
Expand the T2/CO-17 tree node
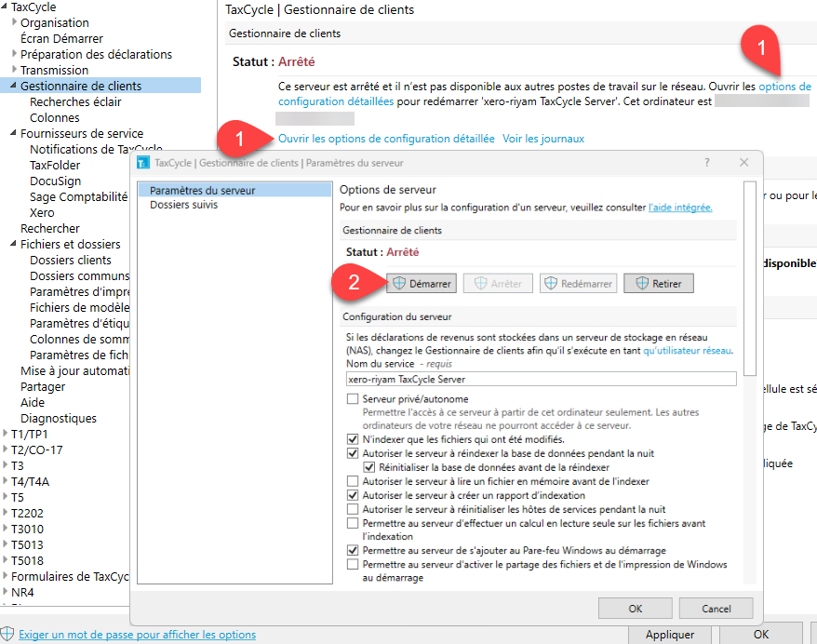5,449
